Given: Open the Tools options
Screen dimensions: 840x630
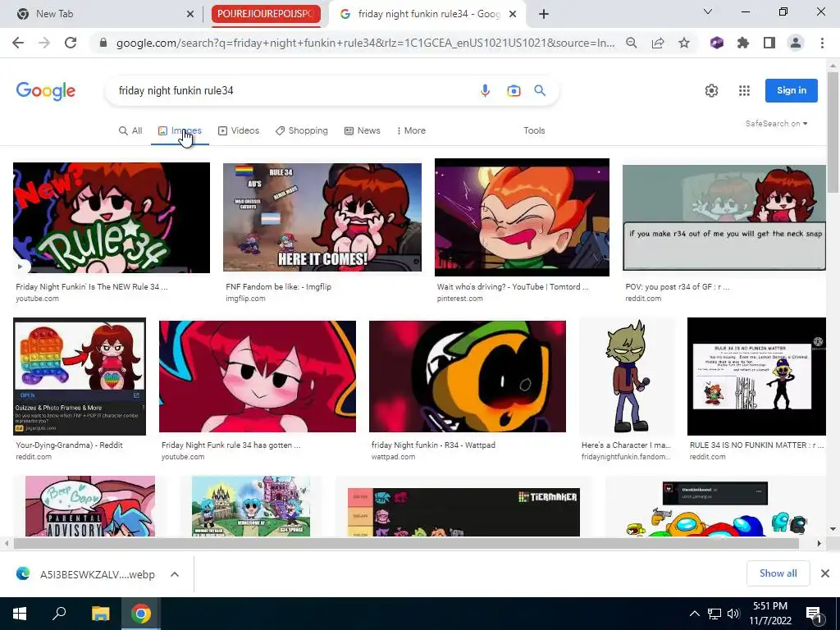Looking at the screenshot, I should point(534,130).
